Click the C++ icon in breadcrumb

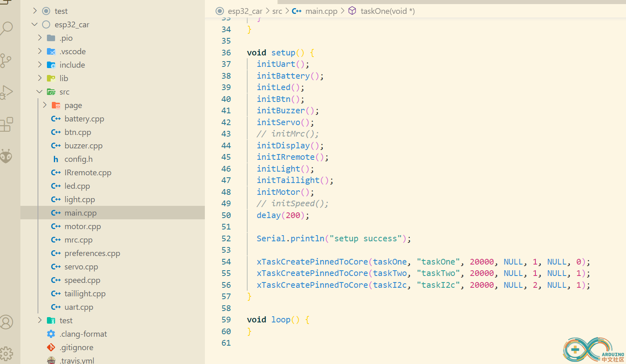pyautogui.click(x=297, y=11)
